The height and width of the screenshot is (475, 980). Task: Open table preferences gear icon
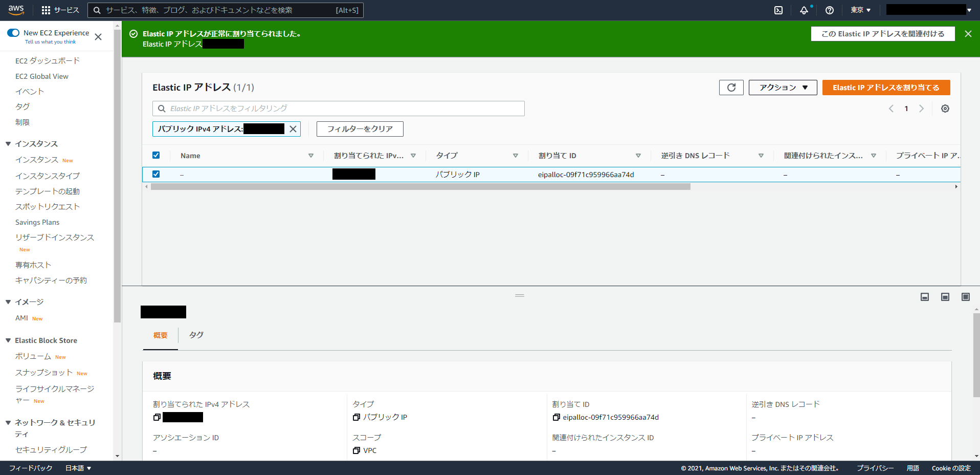945,109
